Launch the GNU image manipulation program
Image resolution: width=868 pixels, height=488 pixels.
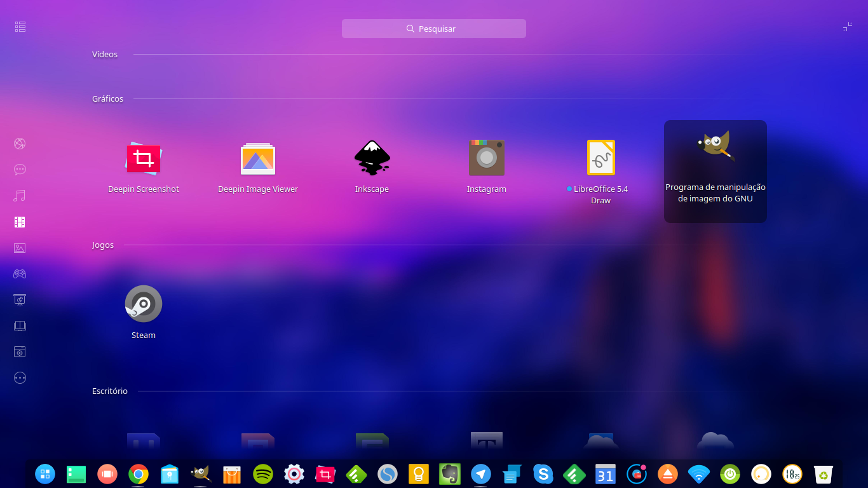[715, 171]
